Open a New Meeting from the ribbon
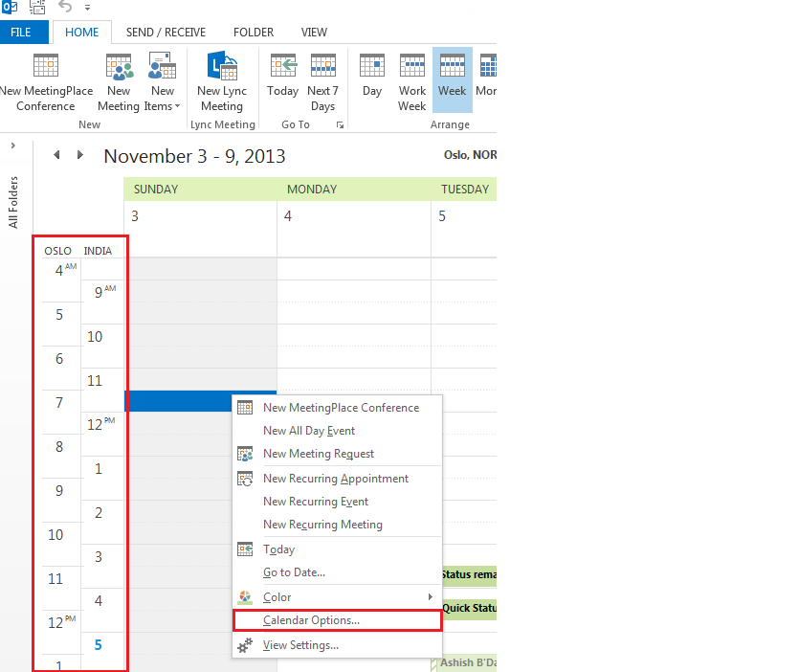This screenshot has height=672, width=798. click(118, 82)
